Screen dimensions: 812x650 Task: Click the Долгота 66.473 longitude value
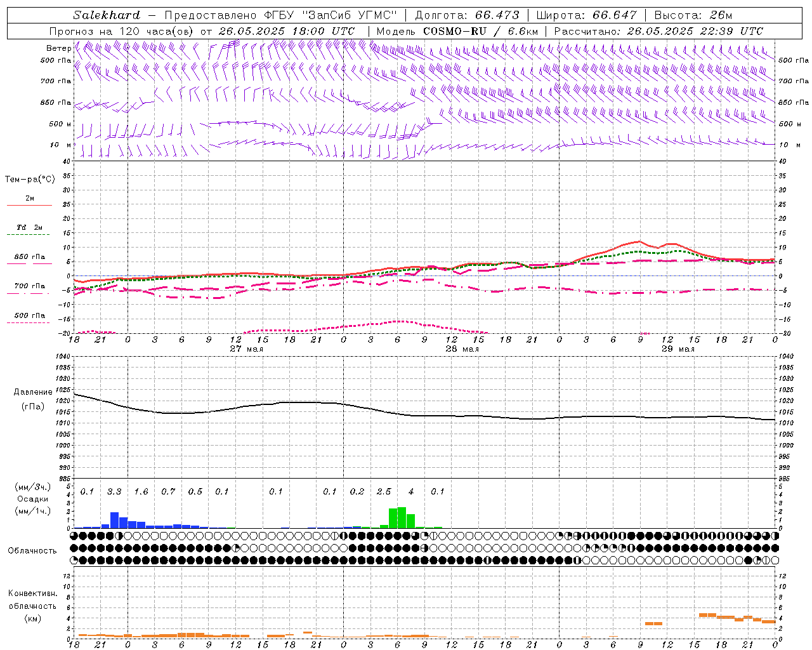(x=497, y=15)
